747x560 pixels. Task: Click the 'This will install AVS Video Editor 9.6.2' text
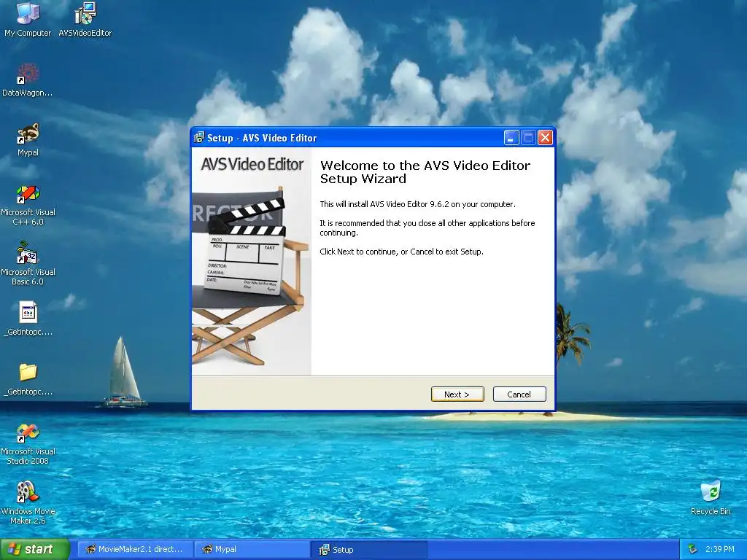click(x=417, y=204)
